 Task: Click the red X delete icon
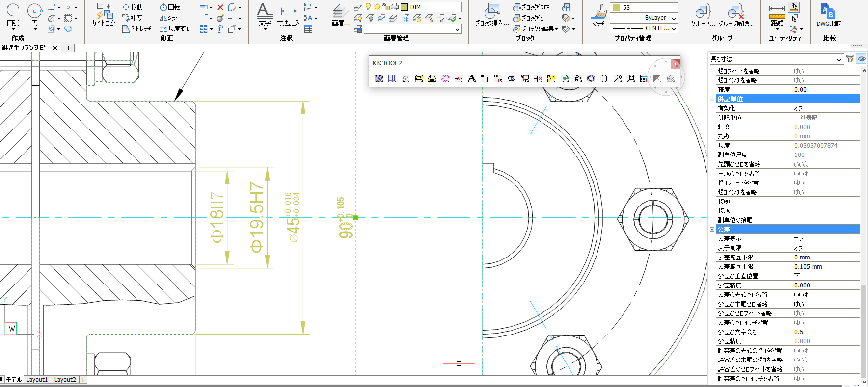point(220,7)
